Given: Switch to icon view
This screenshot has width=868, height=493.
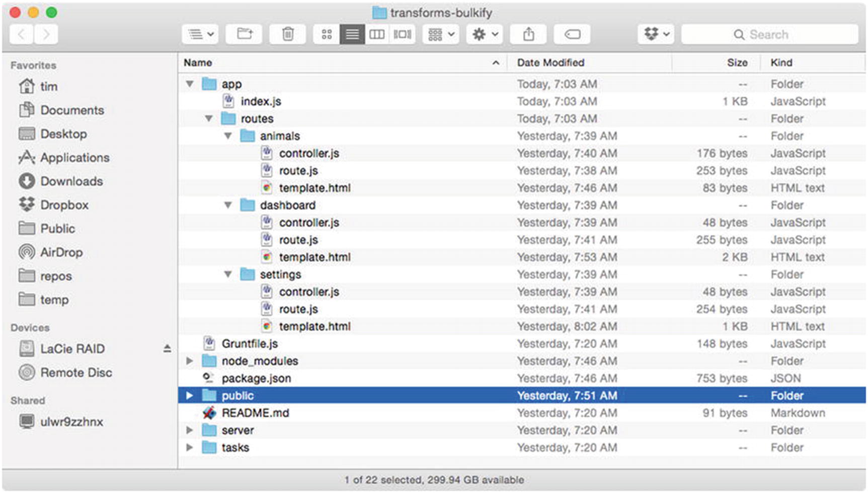Looking at the screenshot, I should (x=327, y=34).
